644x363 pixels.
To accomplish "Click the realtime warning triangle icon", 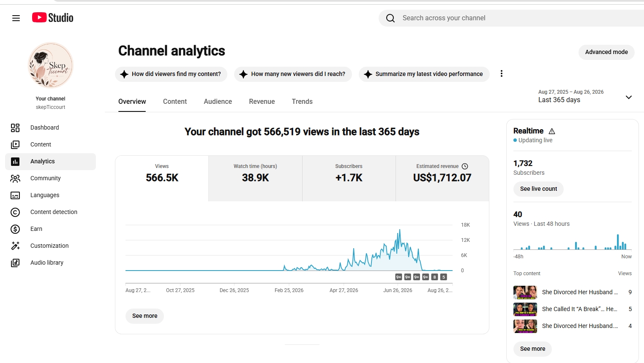I will pyautogui.click(x=552, y=131).
